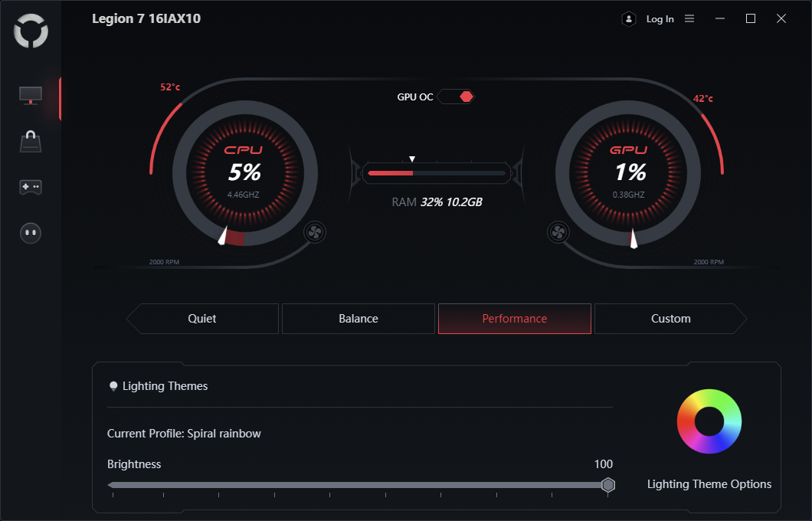Click the RAM usage bar
This screenshot has width=812, height=521.
click(437, 173)
